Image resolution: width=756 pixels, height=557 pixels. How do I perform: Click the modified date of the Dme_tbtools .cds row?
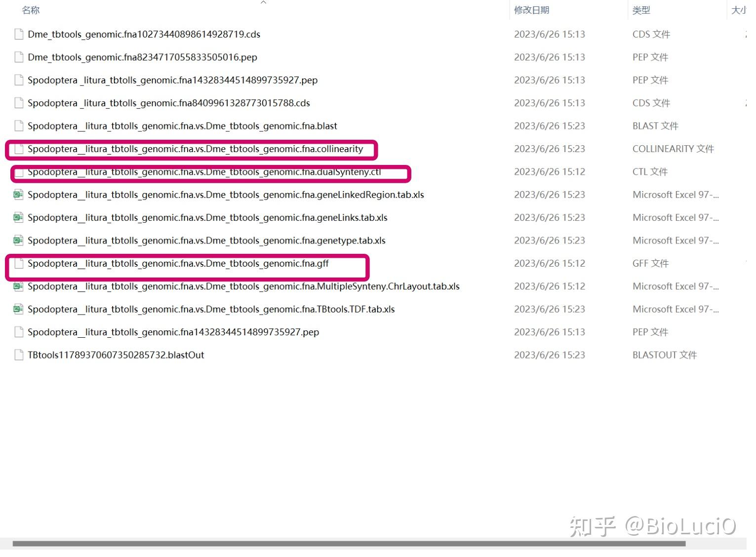tap(550, 34)
